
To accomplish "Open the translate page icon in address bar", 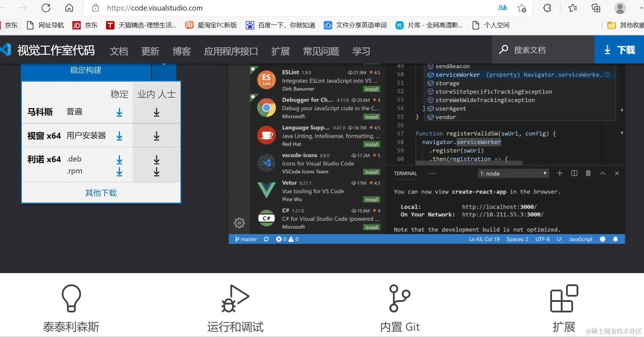I will tap(502, 8).
